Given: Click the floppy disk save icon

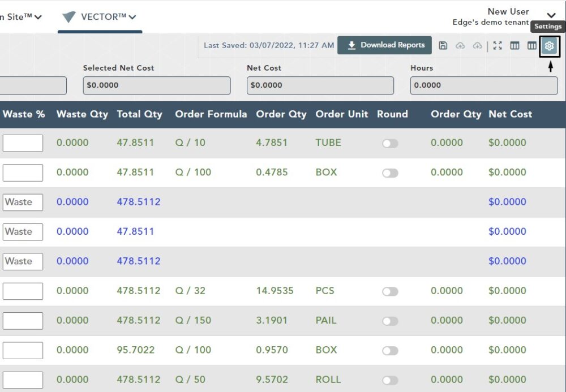Looking at the screenshot, I should click(x=443, y=46).
